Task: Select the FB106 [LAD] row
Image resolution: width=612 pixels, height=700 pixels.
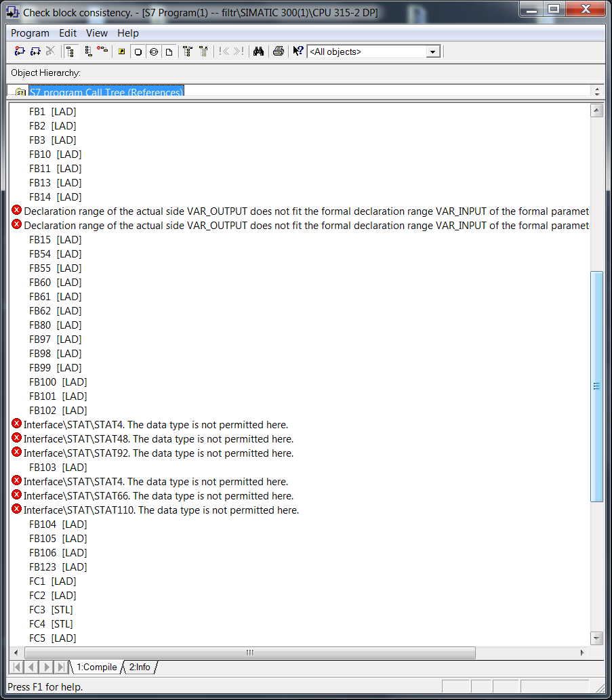Action: 58,553
